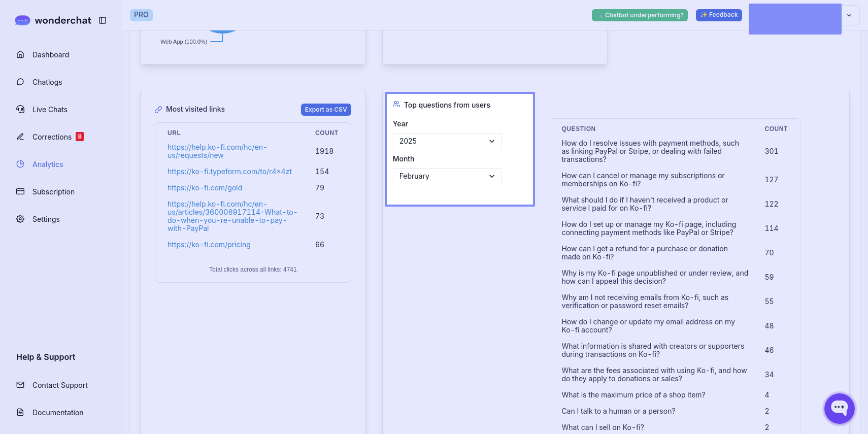Open the Month dropdown showing February
868x434 pixels.
pyautogui.click(x=447, y=176)
